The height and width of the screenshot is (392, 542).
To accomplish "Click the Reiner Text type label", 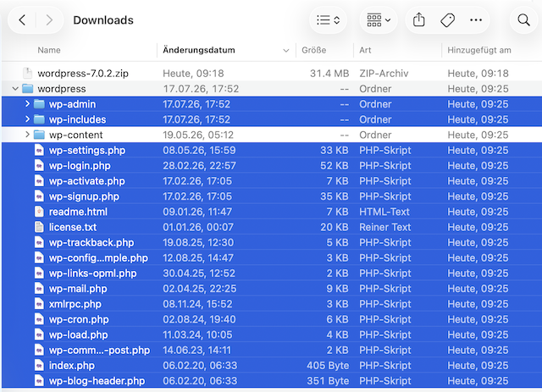I will click(x=385, y=227).
